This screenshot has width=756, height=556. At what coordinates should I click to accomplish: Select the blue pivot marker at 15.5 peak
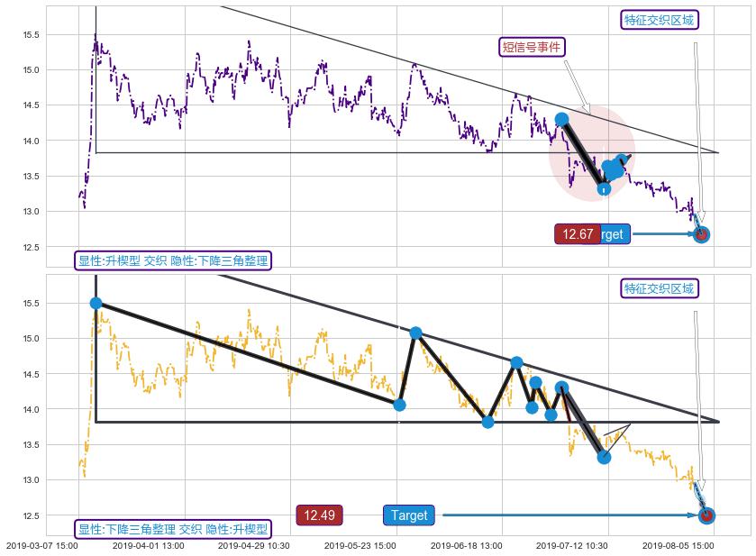point(96,303)
